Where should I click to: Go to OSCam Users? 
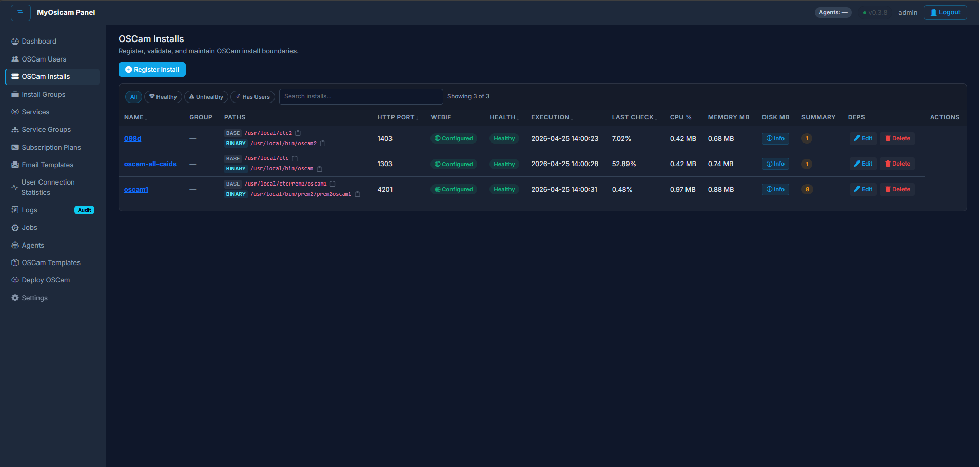[x=52, y=59]
